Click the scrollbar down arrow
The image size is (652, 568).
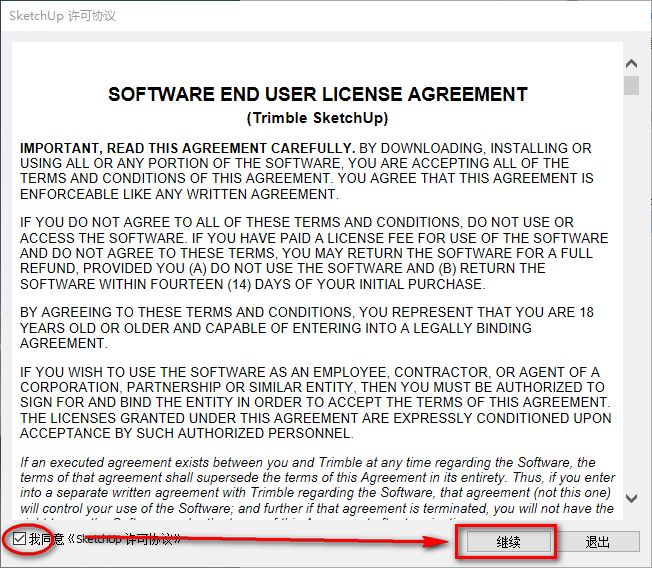pyautogui.click(x=631, y=497)
